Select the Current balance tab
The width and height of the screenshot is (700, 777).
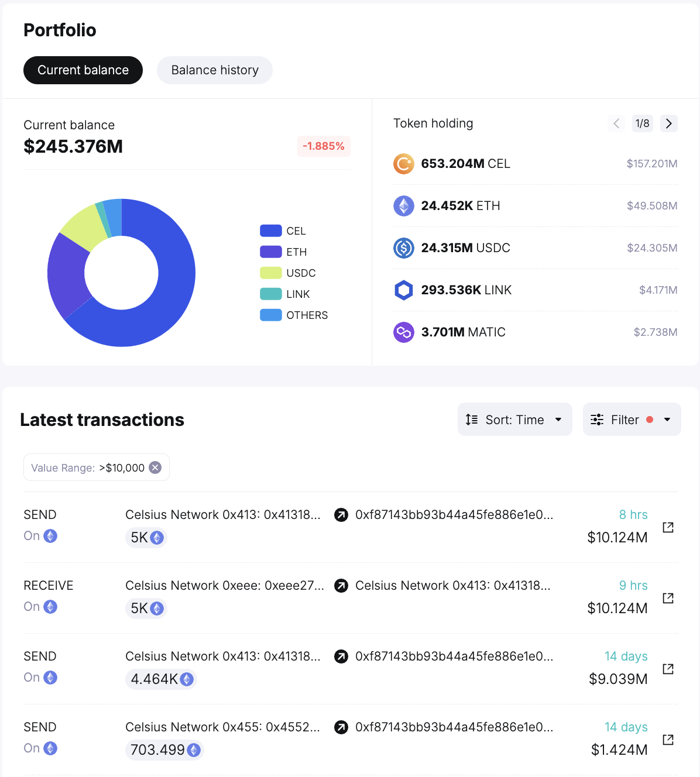click(x=83, y=70)
